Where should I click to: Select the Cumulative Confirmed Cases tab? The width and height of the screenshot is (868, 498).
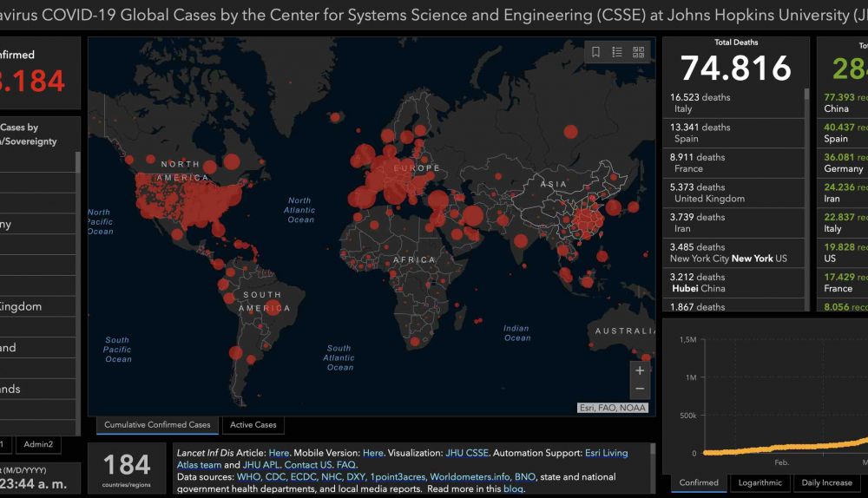point(157,425)
